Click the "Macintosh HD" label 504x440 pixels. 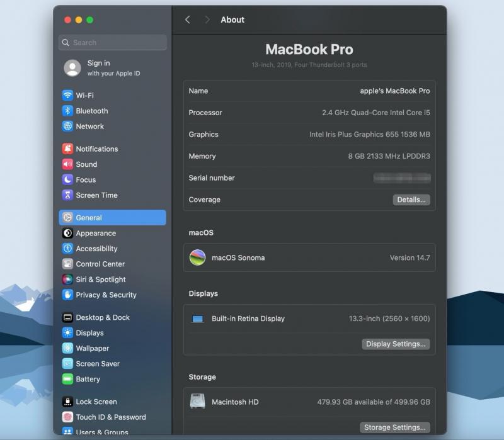point(235,402)
